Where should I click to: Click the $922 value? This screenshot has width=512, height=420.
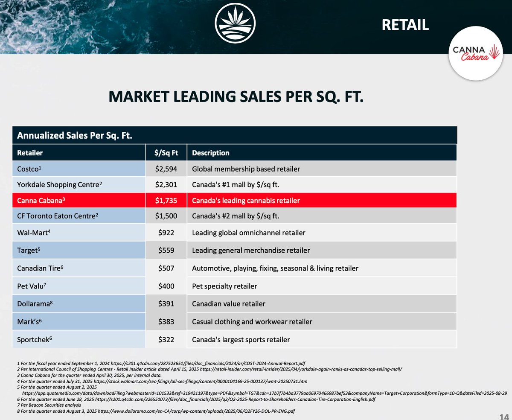click(x=166, y=233)
